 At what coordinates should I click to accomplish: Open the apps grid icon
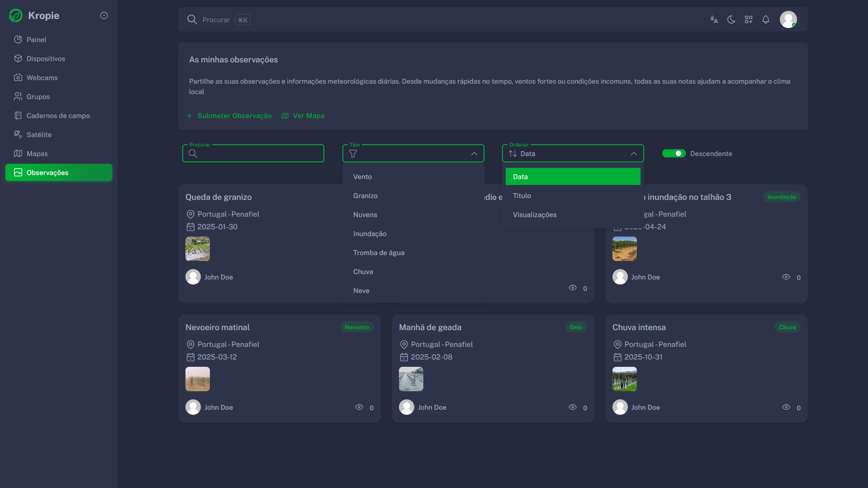[x=748, y=19]
